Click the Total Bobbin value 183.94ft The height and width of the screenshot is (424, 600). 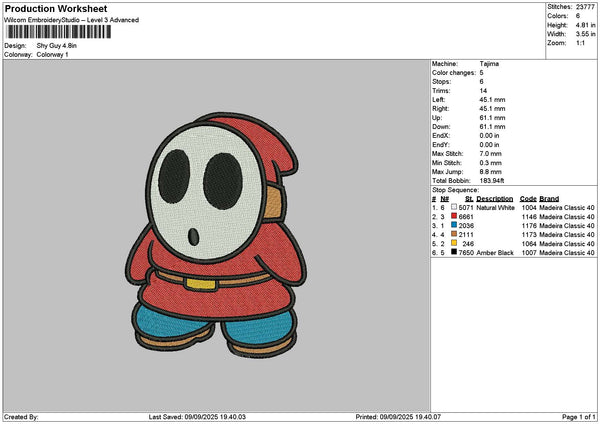(x=492, y=181)
